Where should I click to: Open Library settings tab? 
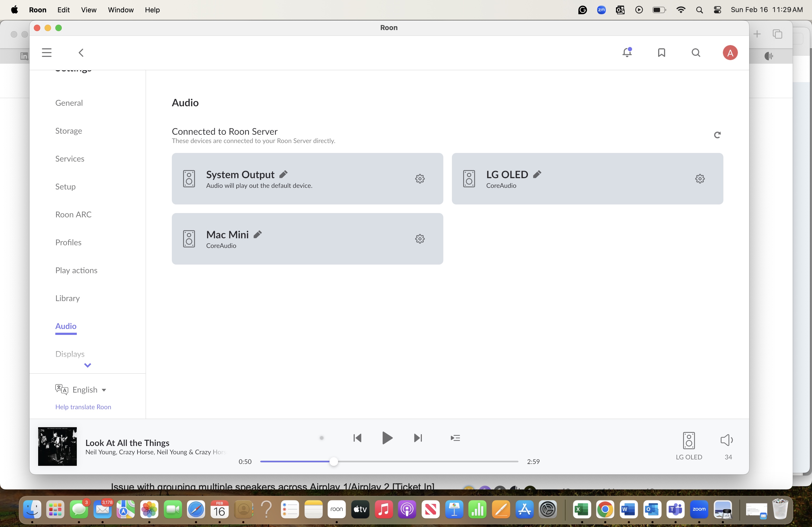click(x=67, y=298)
